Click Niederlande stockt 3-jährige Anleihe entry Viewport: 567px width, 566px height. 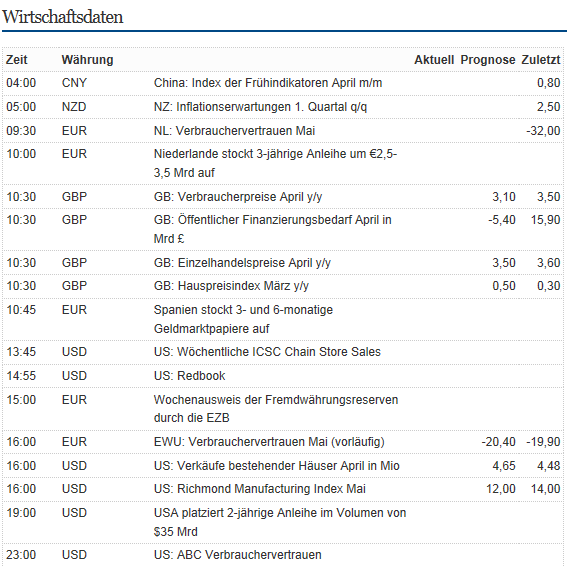point(276,163)
